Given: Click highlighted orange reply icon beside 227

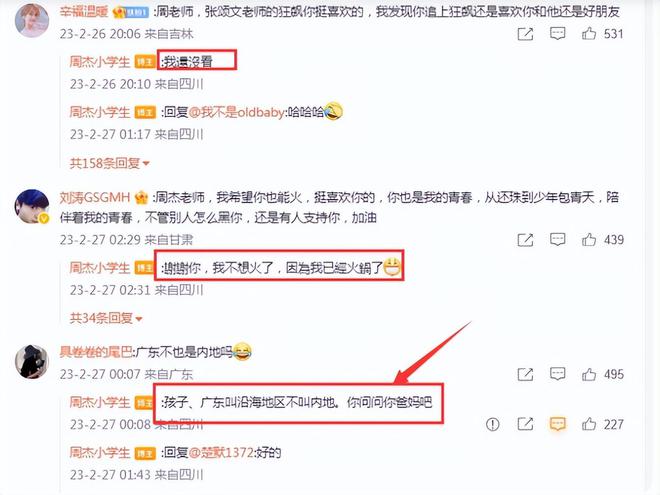Looking at the screenshot, I should tap(557, 424).
